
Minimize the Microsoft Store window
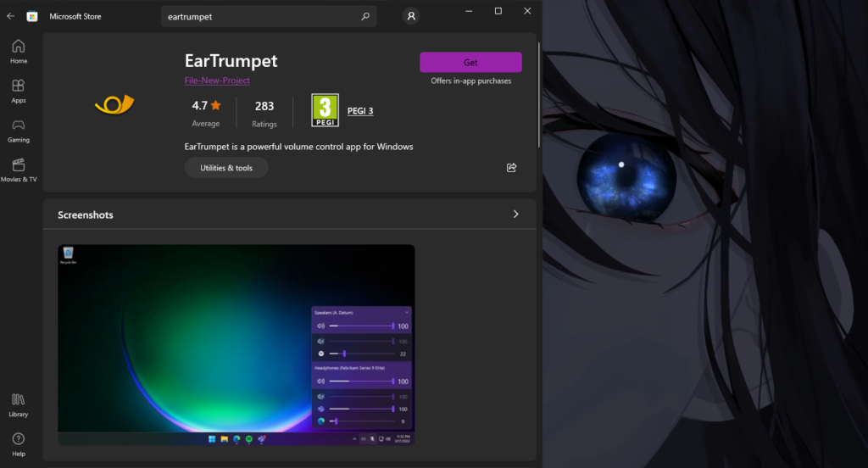click(x=469, y=11)
